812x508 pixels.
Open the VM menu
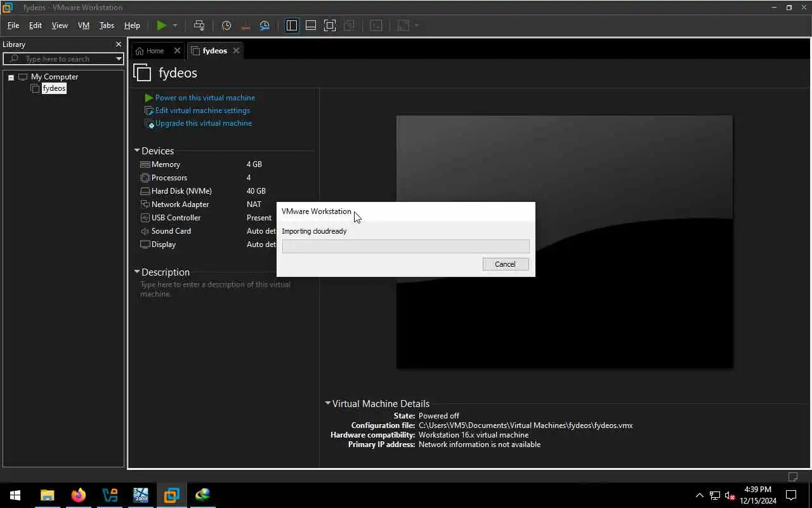(84, 25)
